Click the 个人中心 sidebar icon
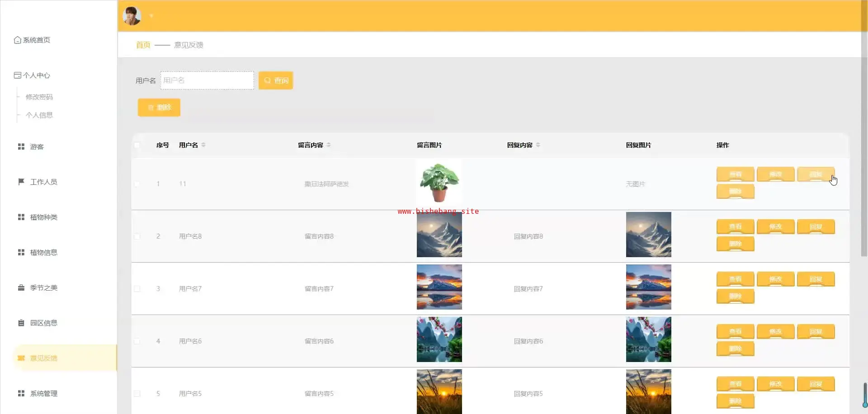Image resolution: width=868 pixels, height=414 pixels. point(18,75)
